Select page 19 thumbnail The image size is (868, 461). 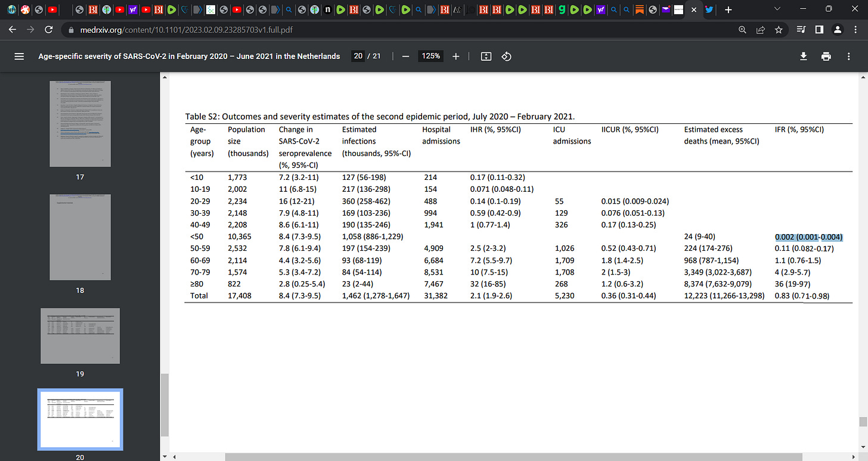tap(80, 336)
